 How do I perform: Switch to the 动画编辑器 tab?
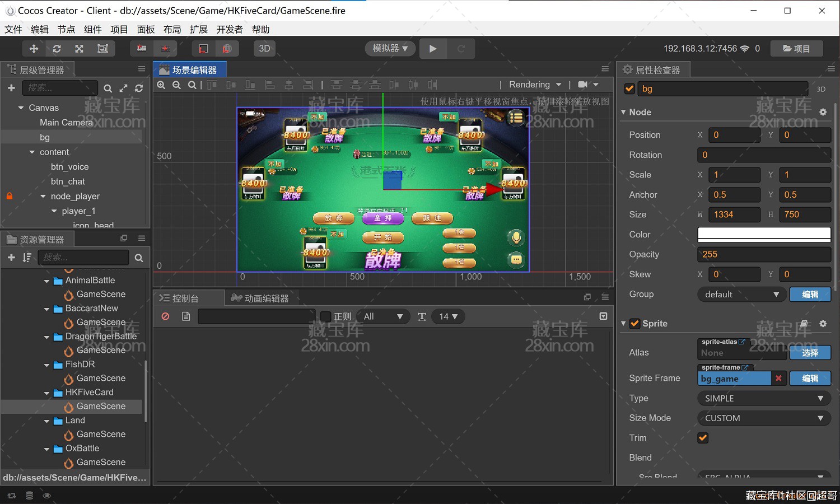(x=260, y=298)
